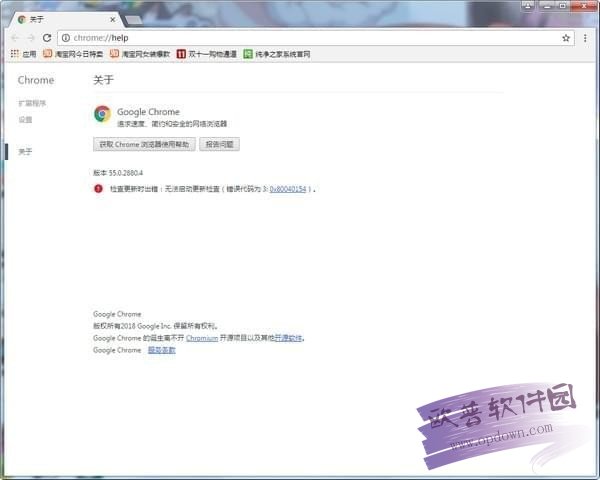The image size is (600, 480).
Task: Open the 双十一购物通道 bookmark
Action: pos(207,54)
